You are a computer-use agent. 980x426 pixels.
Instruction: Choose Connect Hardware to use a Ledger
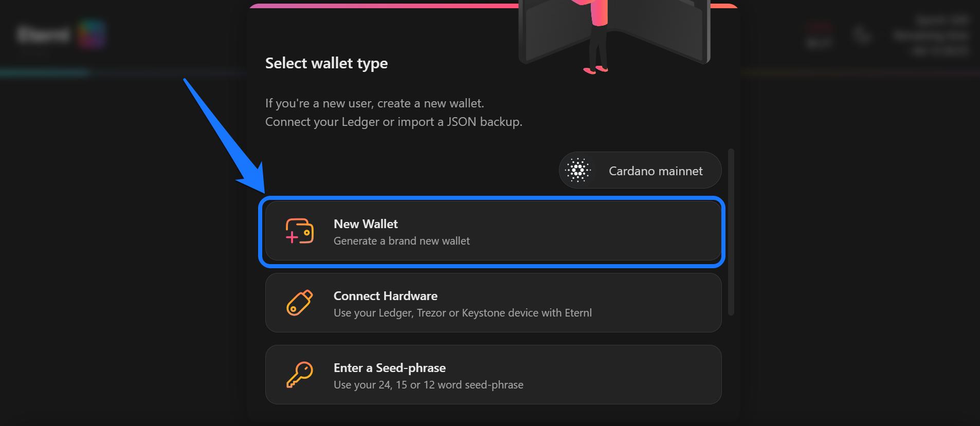tap(493, 303)
